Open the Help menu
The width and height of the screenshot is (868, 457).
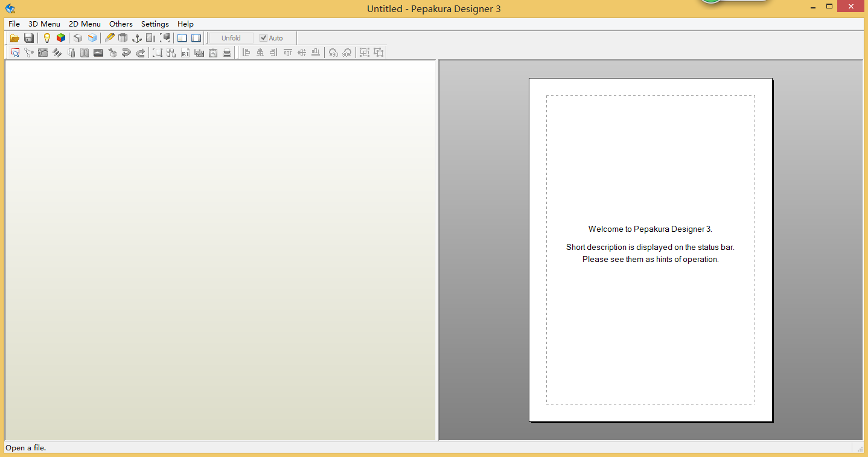(x=185, y=24)
